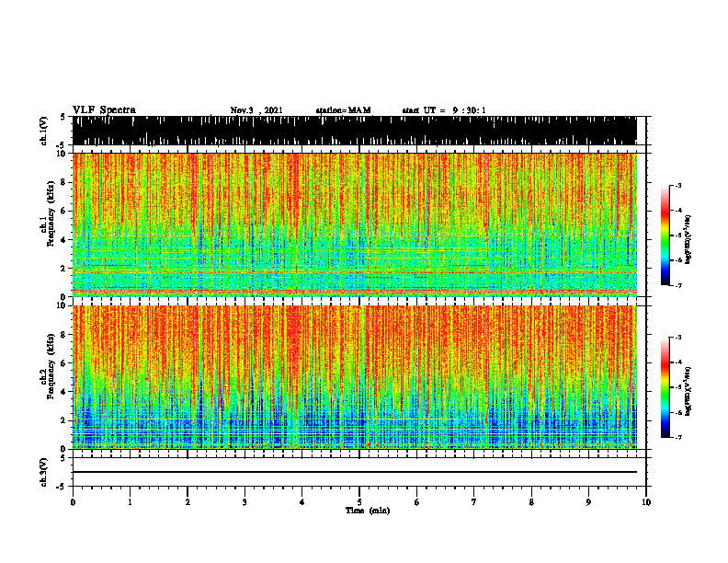This screenshot has width=728, height=563.
Task: Click the "-7" label on ch.1 colorbar
Action: [x=678, y=285]
